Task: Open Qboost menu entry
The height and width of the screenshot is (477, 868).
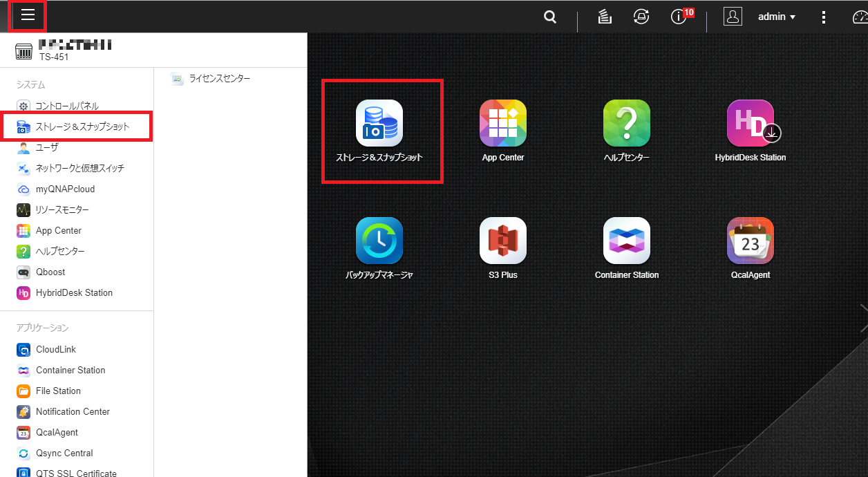Action: tap(41, 272)
